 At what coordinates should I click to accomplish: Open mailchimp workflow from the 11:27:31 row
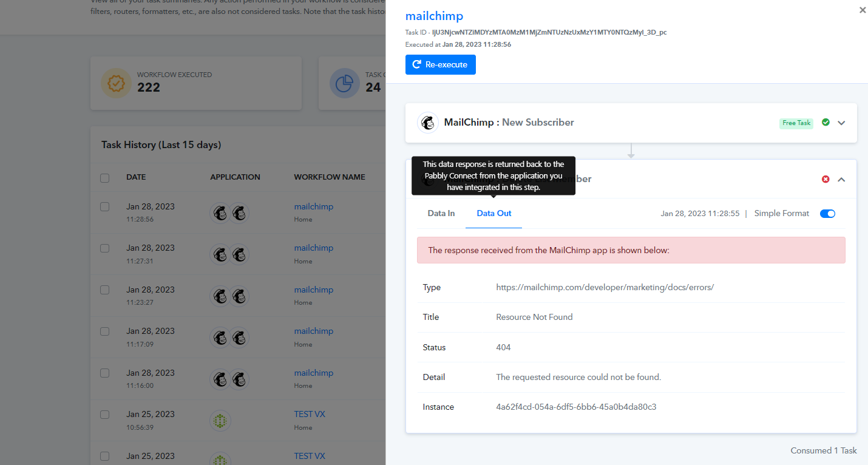314,248
